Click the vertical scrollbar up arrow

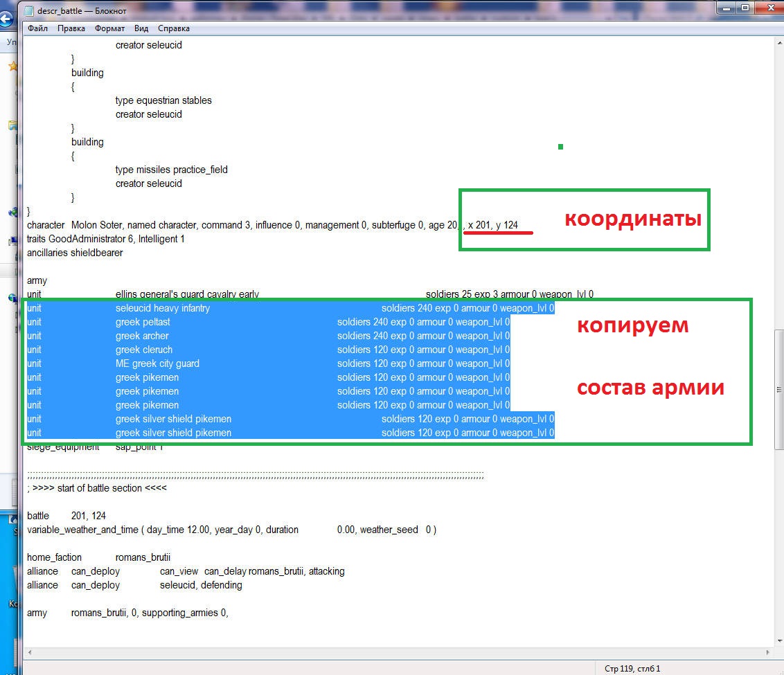pos(778,44)
